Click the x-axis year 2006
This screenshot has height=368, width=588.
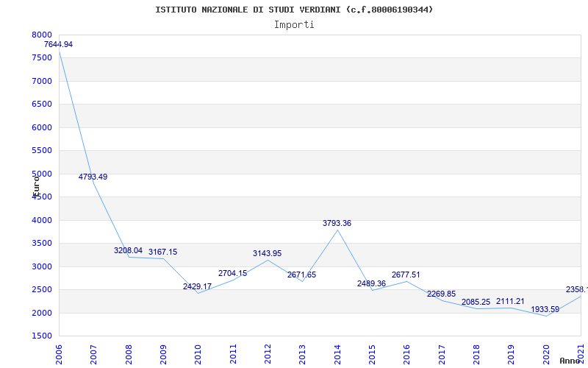pos(59,355)
